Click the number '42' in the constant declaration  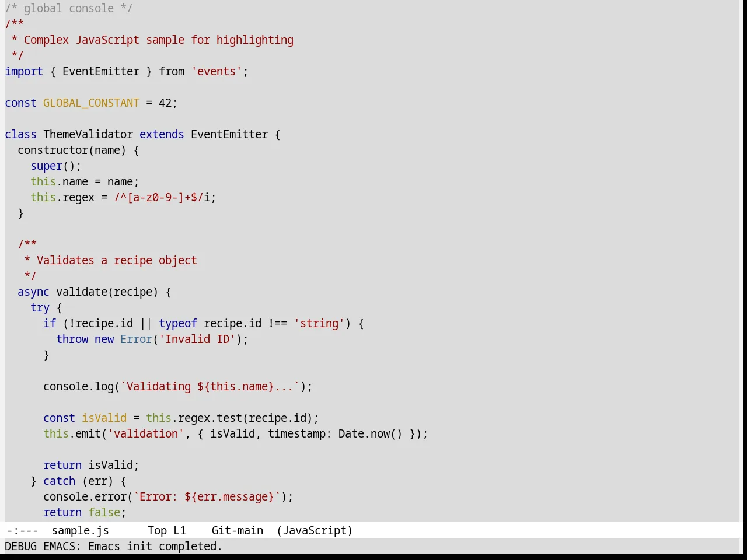(x=165, y=103)
